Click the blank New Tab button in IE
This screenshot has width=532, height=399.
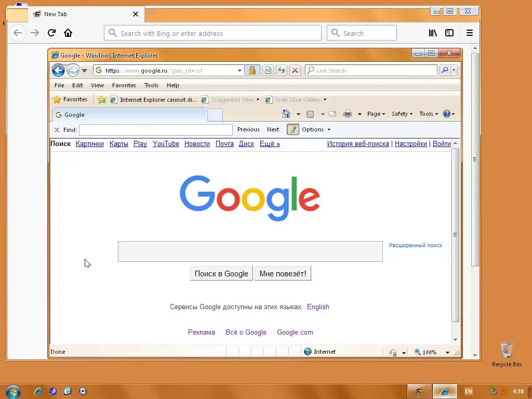coord(215,115)
